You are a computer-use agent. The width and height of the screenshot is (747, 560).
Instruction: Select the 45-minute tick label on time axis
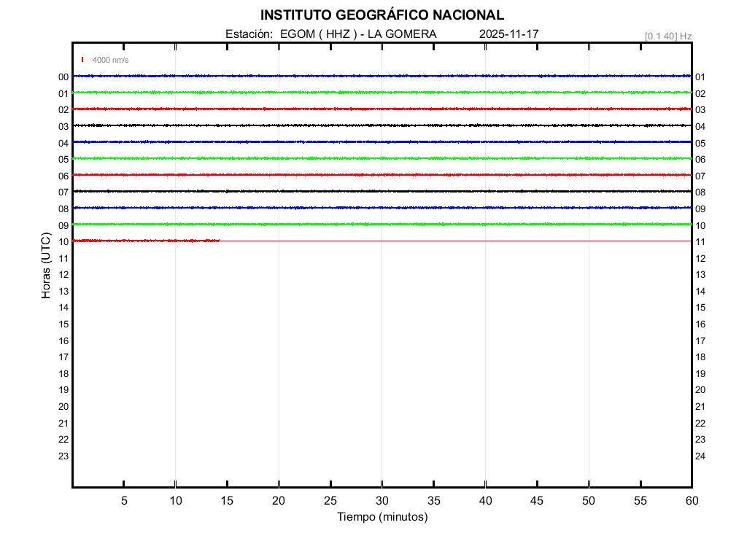[x=536, y=500]
